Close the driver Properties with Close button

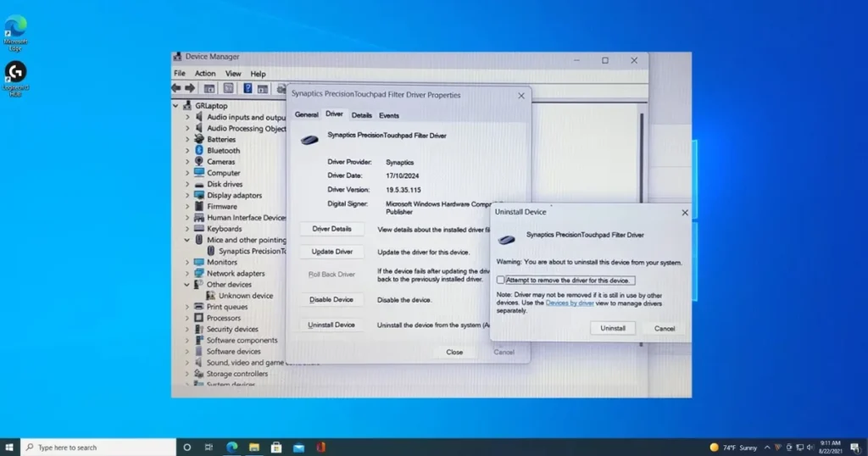[x=454, y=352]
